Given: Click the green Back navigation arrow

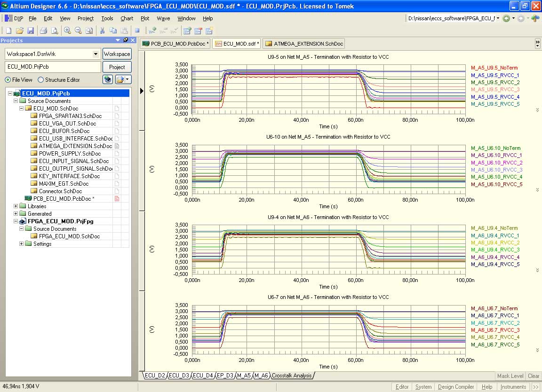Looking at the screenshot, I should 506,18.
